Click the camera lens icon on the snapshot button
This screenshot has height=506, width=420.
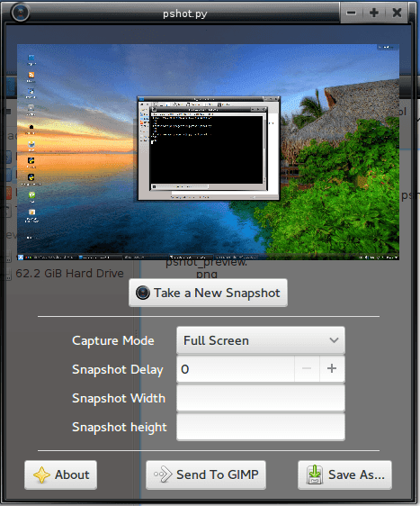[x=142, y=293]
